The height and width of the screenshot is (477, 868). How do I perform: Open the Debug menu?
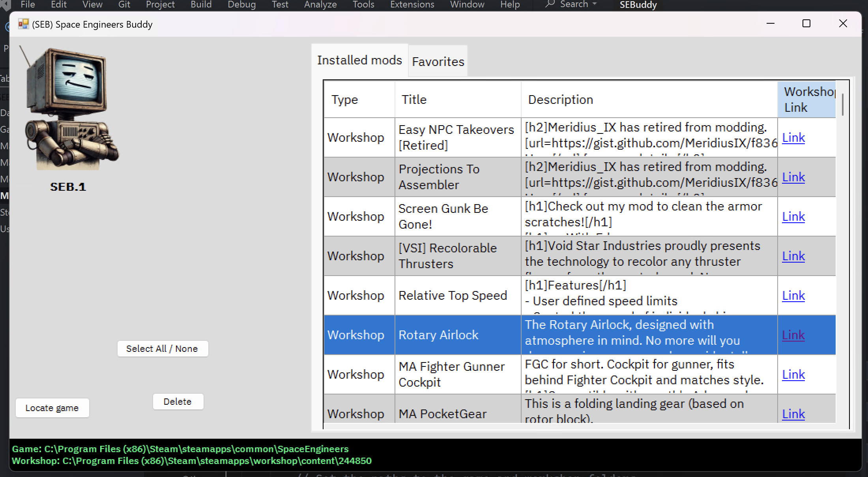(x=241, y=5)
